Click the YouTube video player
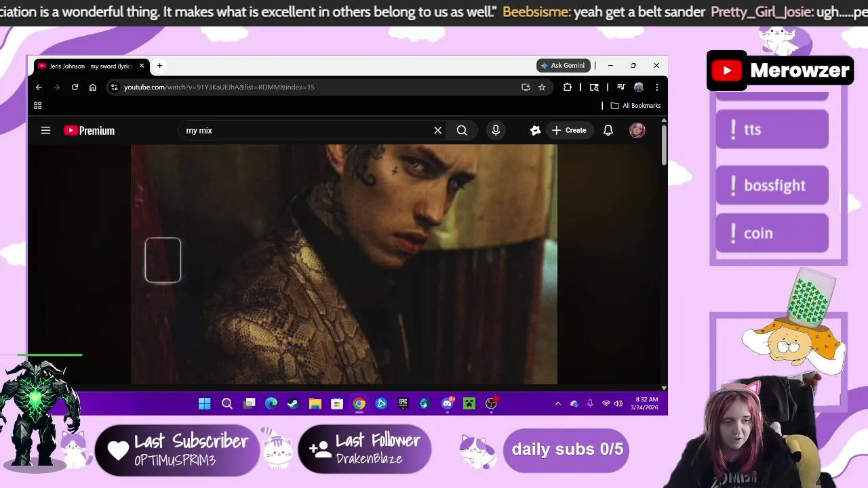Image resolution: width=868 pixels, height=488 pixels. pyautogui.click(x=344, y=264)
